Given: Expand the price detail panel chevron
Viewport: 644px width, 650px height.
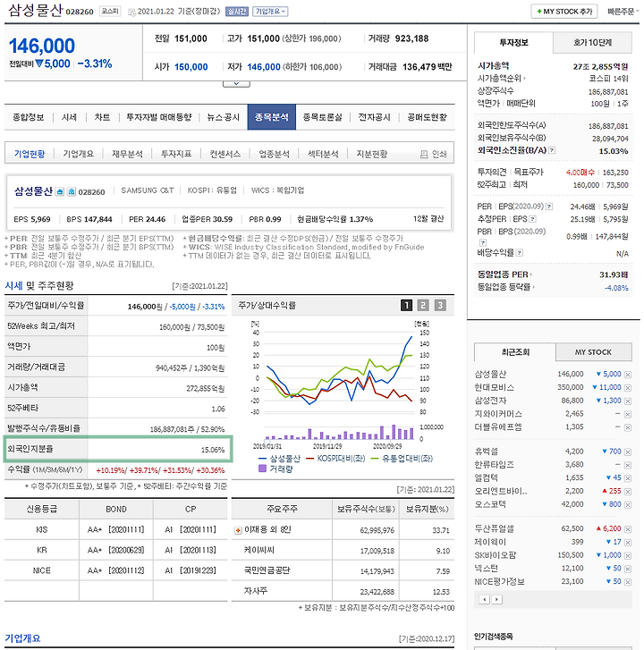Looking at the screenshot, I should tap(236, 84).
